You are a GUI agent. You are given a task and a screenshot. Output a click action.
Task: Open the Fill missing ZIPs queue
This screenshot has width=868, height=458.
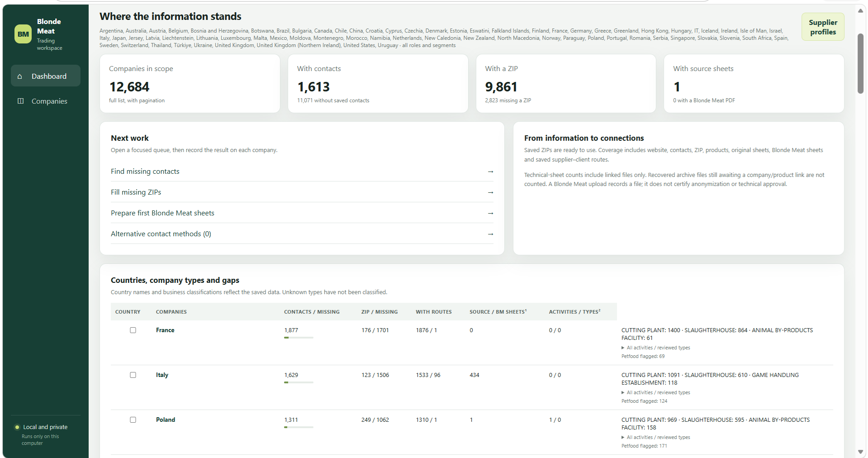302,192
